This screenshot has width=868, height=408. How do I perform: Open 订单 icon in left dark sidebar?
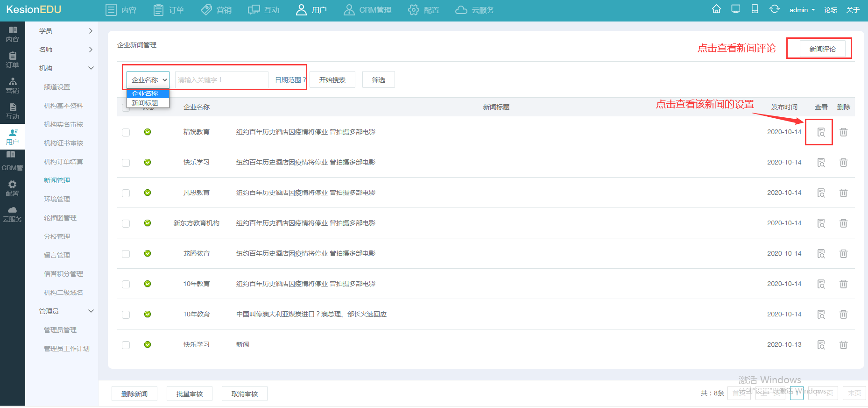[13, 60]
